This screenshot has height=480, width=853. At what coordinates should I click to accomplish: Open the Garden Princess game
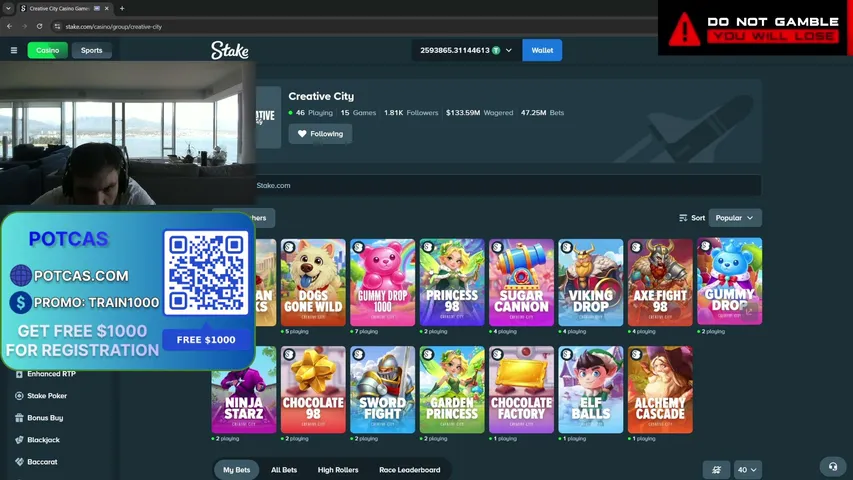(452, 390)
